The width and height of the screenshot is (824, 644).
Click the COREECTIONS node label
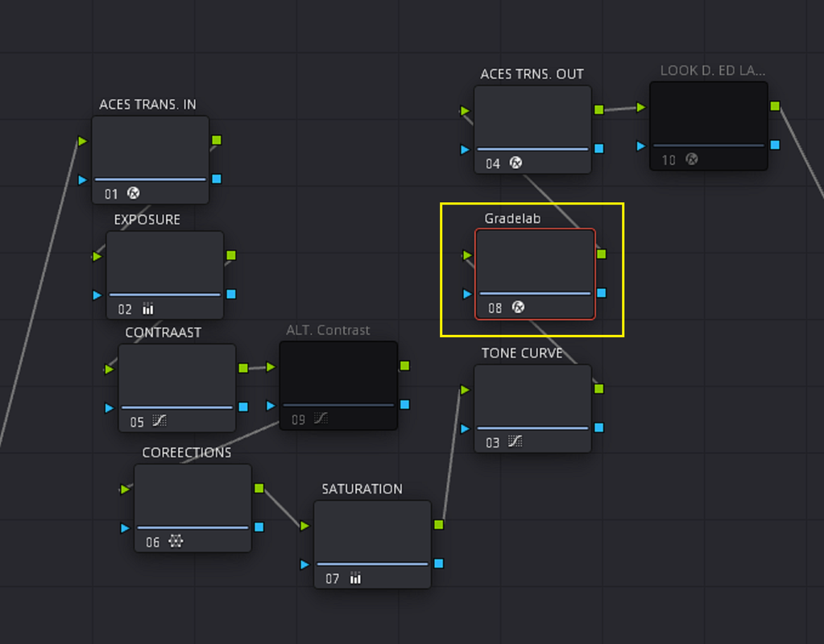pyautogui.click(x=187, y=452)
